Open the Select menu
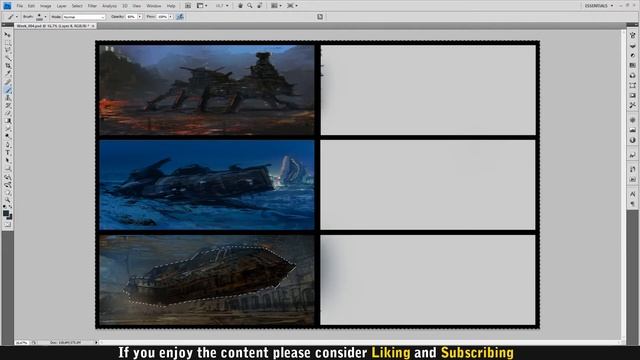The image size is (640, 360). 77,6
